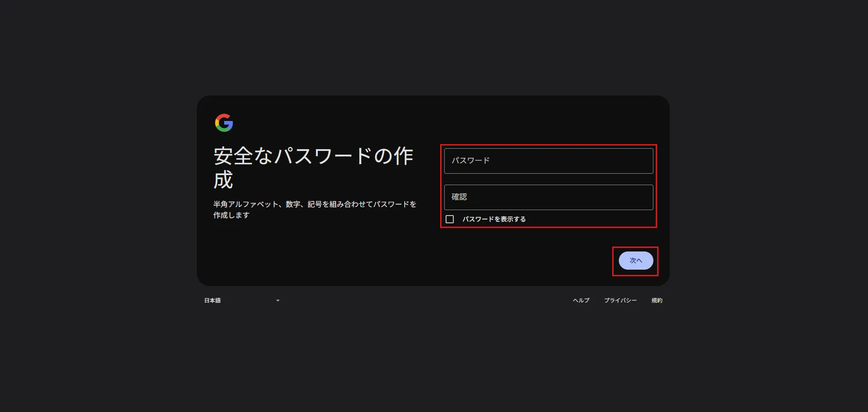Screen dimensions: 868x412
Task: Click the 半角アルファベット description text
Action: (315, 210)
